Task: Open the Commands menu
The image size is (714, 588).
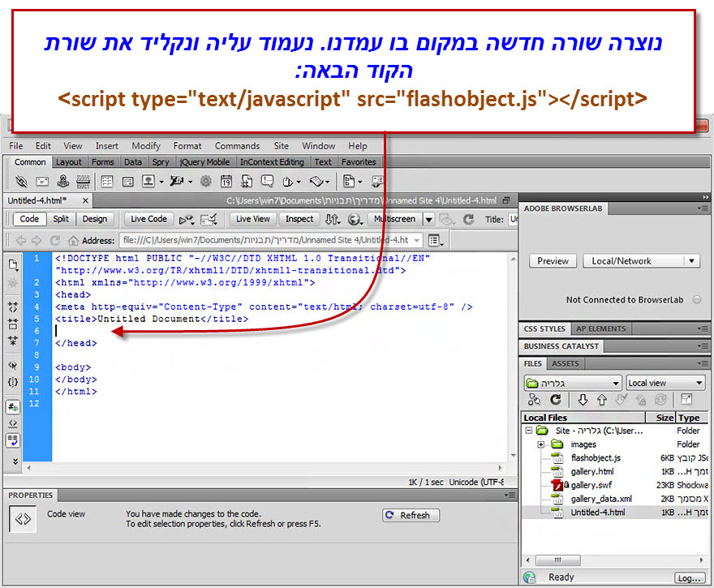Action: coord(237,146)
